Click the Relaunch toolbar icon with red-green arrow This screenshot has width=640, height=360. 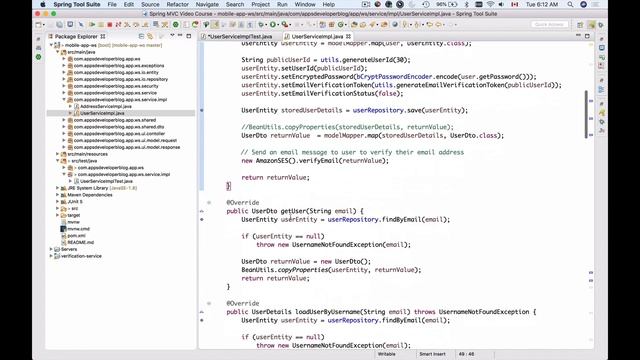point(196,24)
